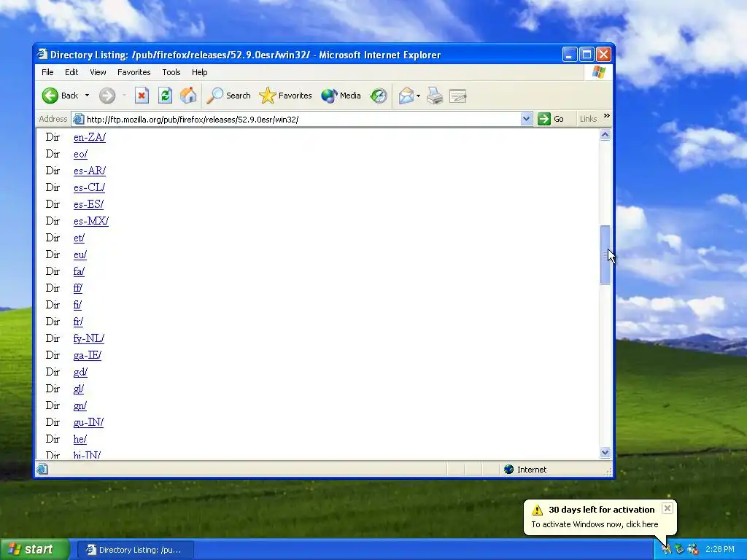
Task: Click the vertical scrollbar up arrow
Action: [x=605, y=135]
